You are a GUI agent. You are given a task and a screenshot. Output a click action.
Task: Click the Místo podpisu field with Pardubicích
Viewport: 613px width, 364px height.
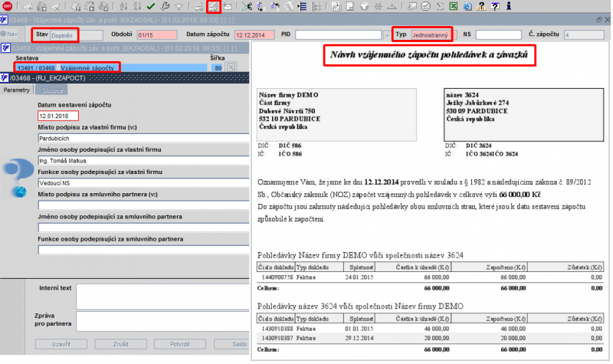pos(143,139)
